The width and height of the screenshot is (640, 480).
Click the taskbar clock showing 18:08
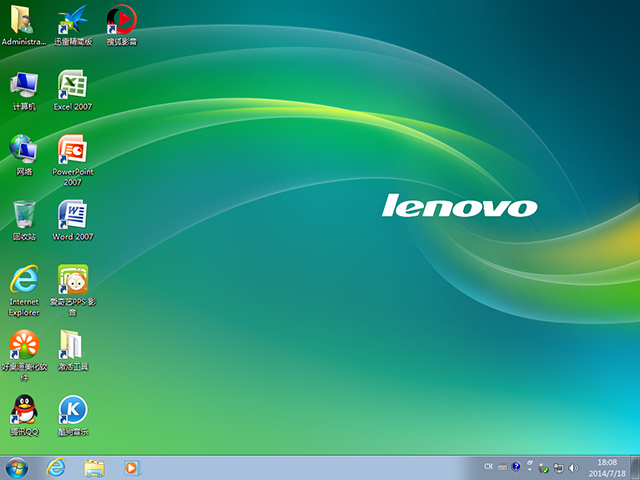tap(606, 467)
